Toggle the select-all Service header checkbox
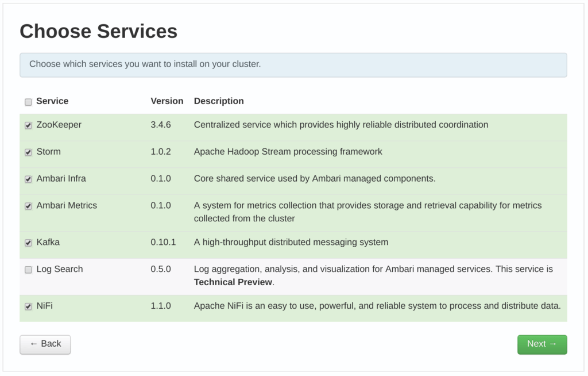This screenshot has height=376, width=588. pos(28,102)
